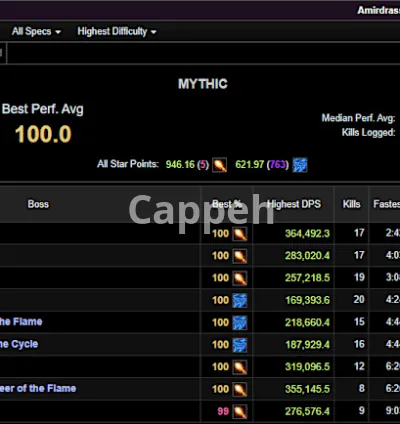Image resolution: width=400 pixels, height=424 pixels.
Task: Sort by the Boss column header
Action: 38,204
